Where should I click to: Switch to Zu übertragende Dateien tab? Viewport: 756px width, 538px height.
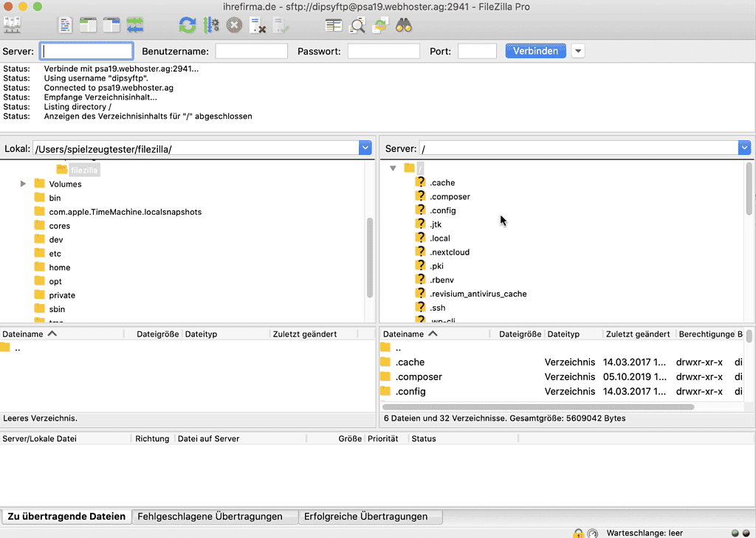66,517
